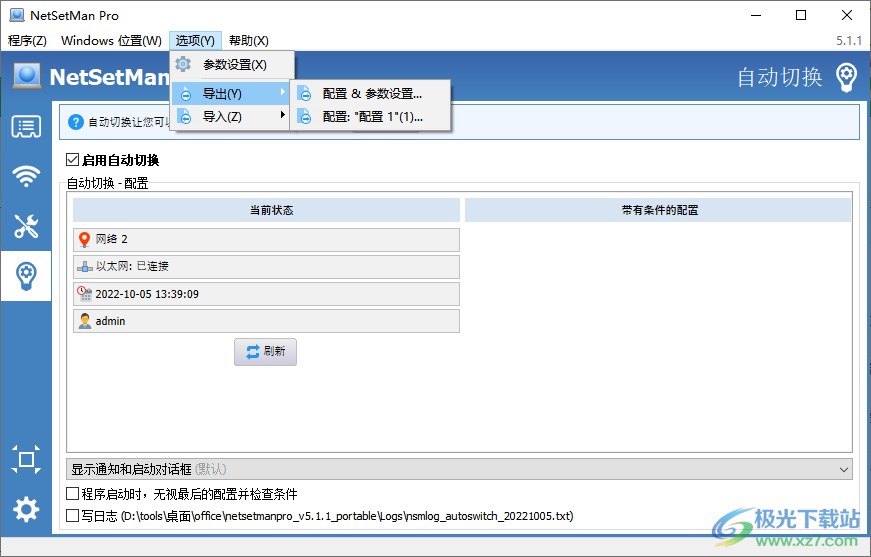Open the 程序(Z) menu
The width and height of the screenshot is (871, 557).
[27, 41]
